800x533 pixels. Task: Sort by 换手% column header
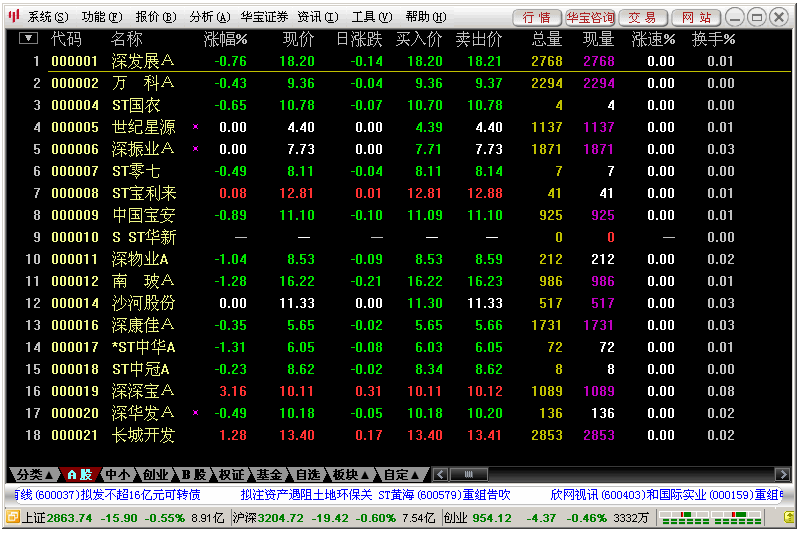[x=713, y=39]
